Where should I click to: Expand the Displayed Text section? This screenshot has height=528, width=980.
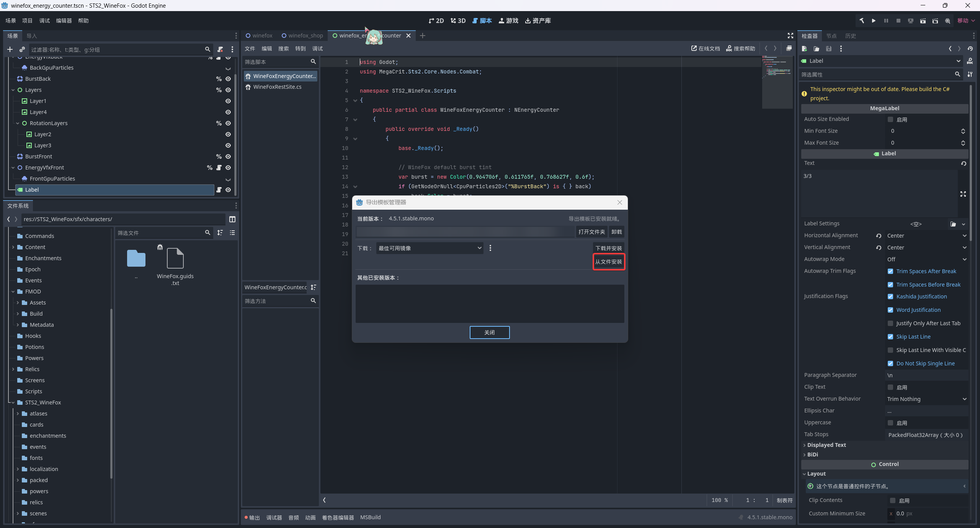click(x=826, y=445)
